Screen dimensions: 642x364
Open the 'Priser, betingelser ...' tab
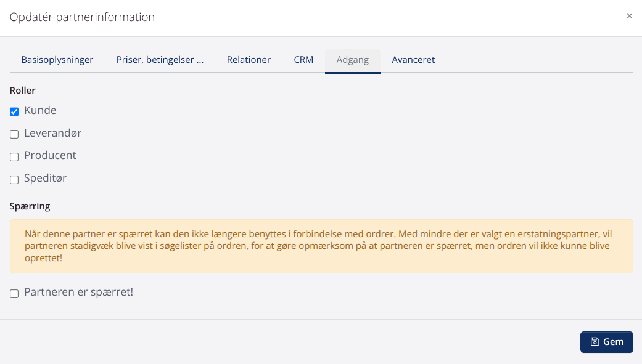pos(160,60)
